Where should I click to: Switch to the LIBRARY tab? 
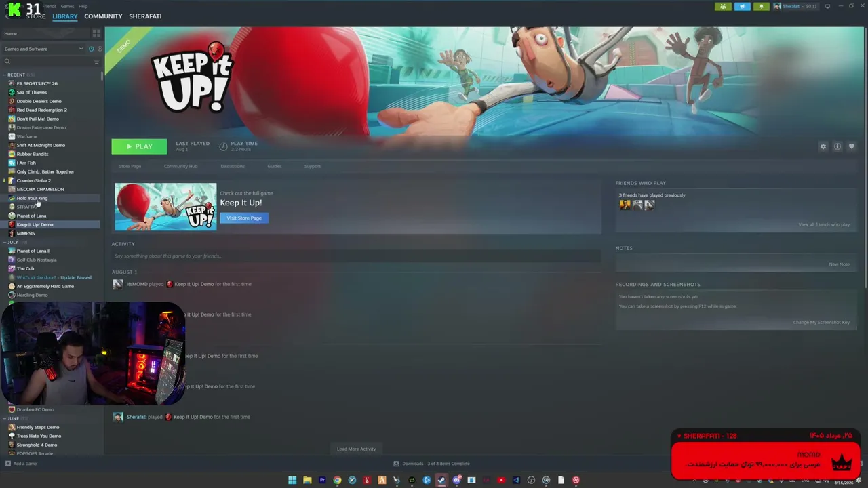(x=65, y=16)
